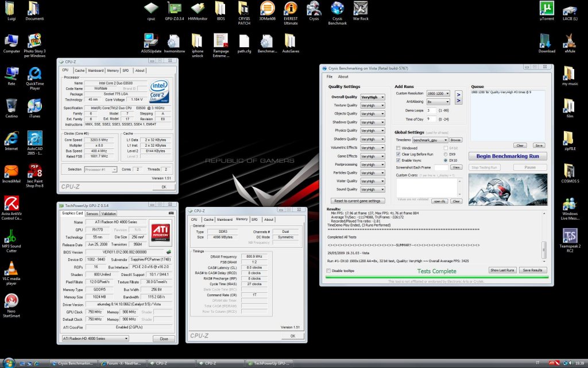Screen dimensions: 588x368
Task: Close GPU-Z using the Close button
Action: (164, 338)
